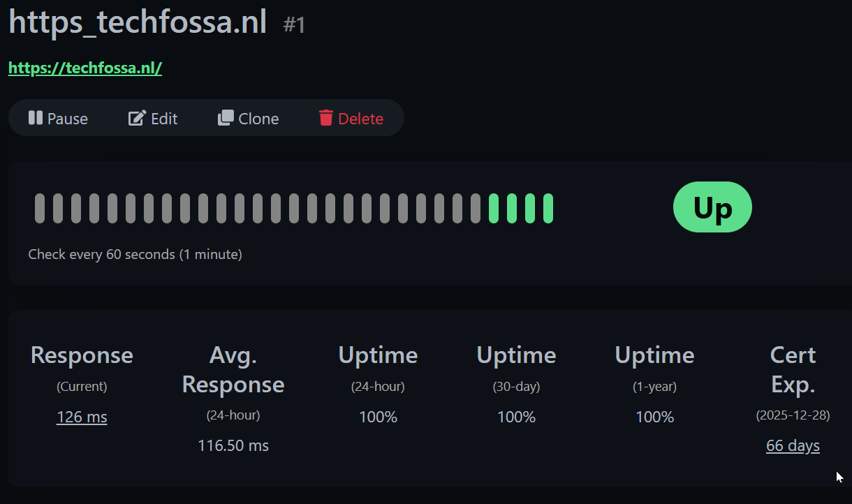The width and height of the screenshot is (852, 504).
Task: Click the 126 ms current response value
Action: coord(82,417)
